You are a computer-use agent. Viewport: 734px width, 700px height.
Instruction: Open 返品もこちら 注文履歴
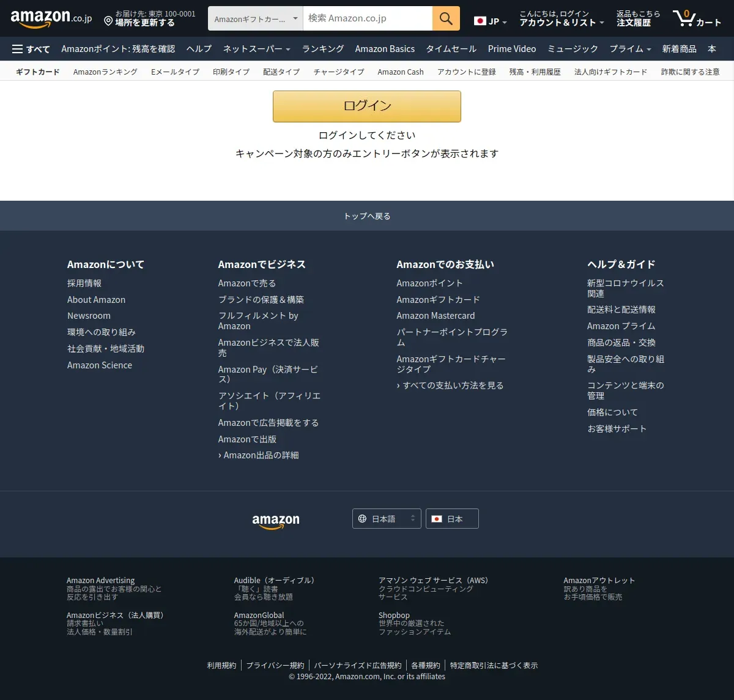638,18
